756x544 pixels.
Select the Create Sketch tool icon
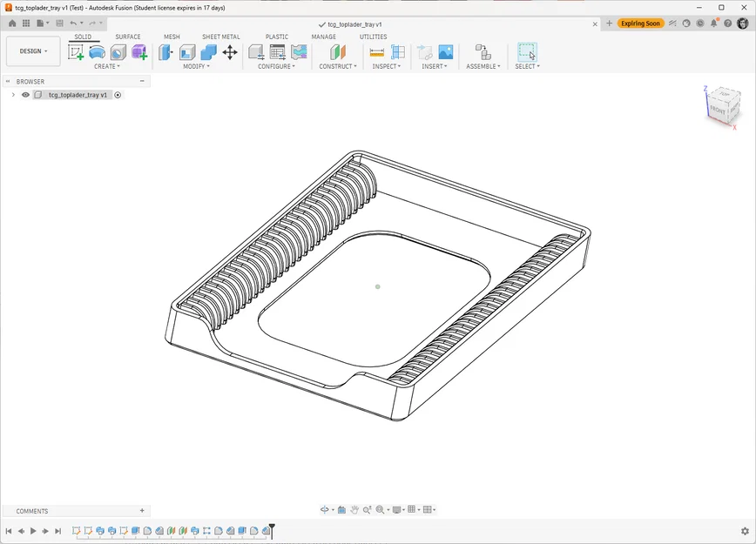pyautogui.click(x=76, y=52)
